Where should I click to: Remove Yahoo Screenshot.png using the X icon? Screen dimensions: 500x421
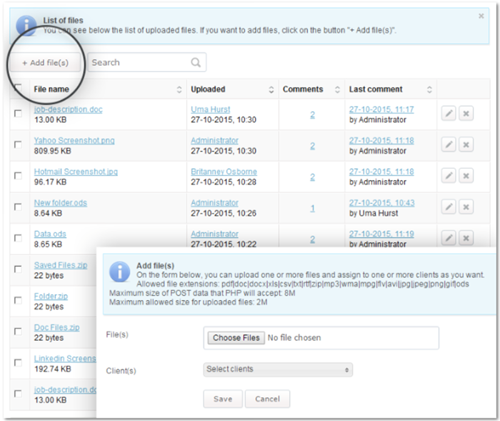tap(466, 145)
